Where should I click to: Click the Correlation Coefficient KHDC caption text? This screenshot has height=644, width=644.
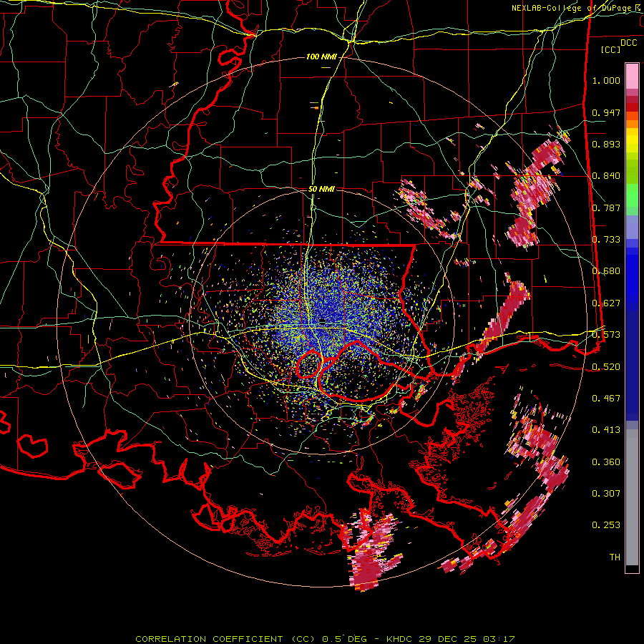325,639
